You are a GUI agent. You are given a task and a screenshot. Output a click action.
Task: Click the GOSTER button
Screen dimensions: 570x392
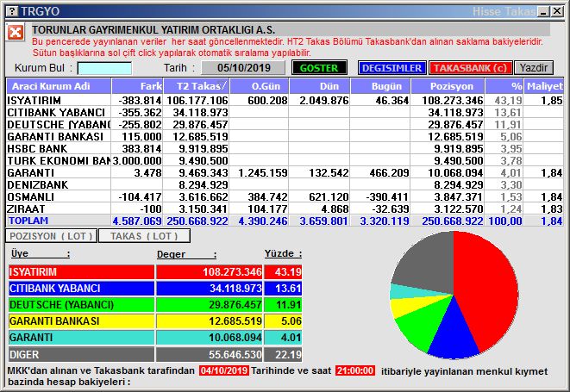[319, 68]
